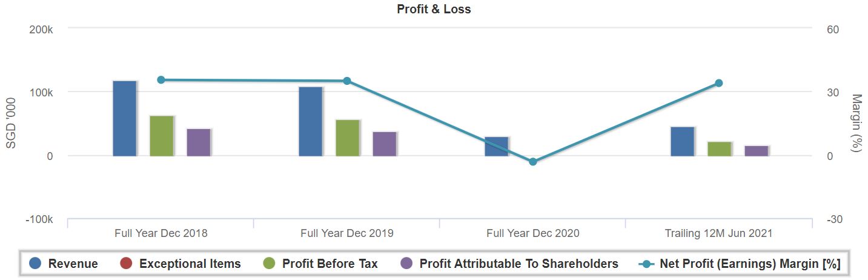Image resolution: width=868 pixels, height=280 pixels.
Task: Click the green Profit Before Tax circle
Action: [x=269, y=264]
